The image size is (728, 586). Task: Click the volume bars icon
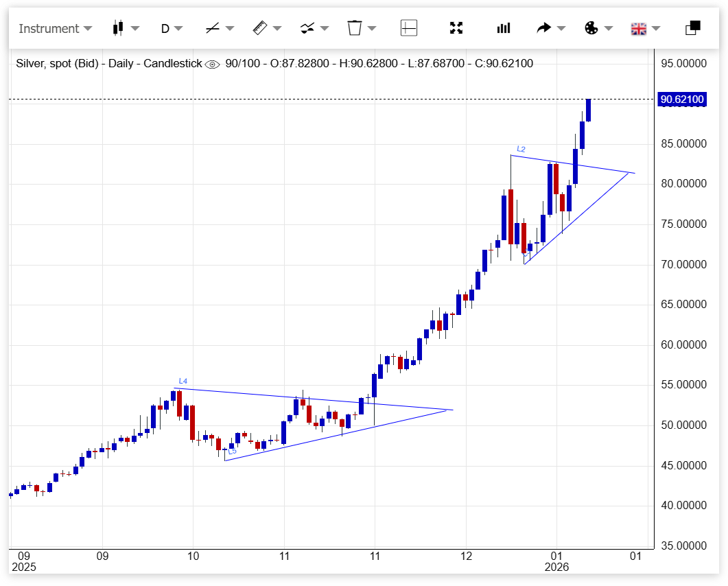click(x=504, y=28)
